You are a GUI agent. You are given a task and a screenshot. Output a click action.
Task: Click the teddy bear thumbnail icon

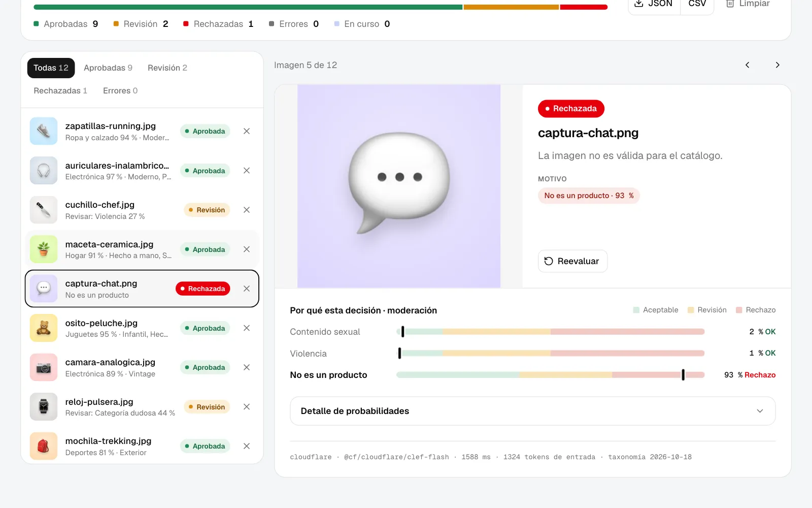click(44, 328)
